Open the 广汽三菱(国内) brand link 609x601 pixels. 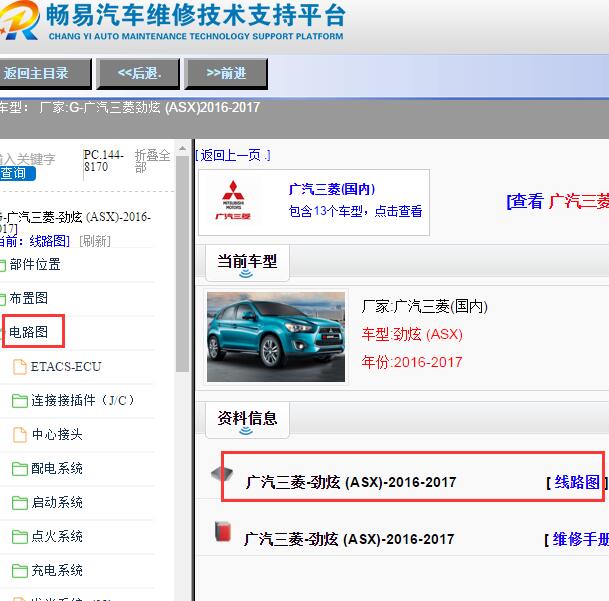pos(332,189)
